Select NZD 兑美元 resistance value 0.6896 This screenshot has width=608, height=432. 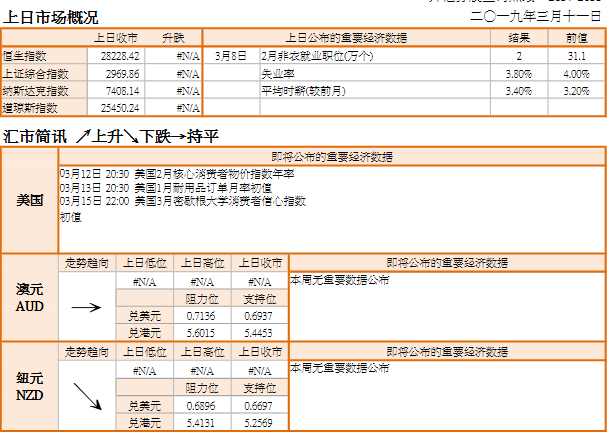point(200,406)
